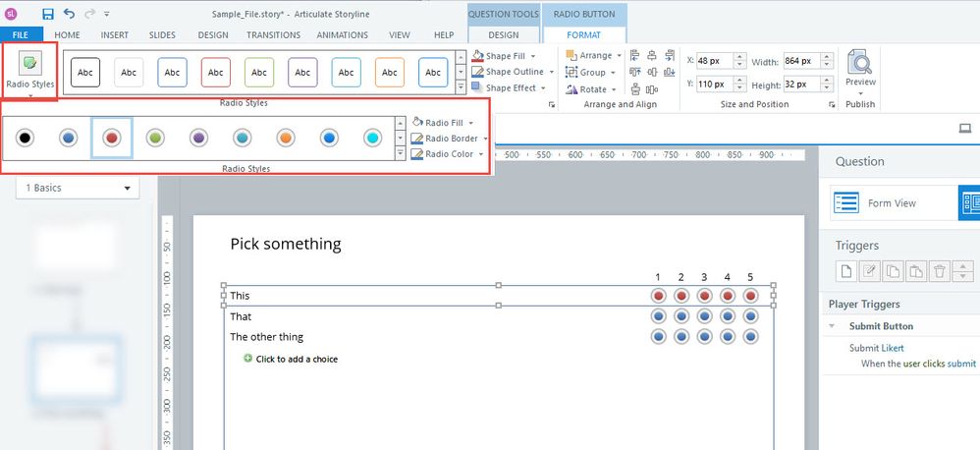Select radio button 4 in the That row

728,316
